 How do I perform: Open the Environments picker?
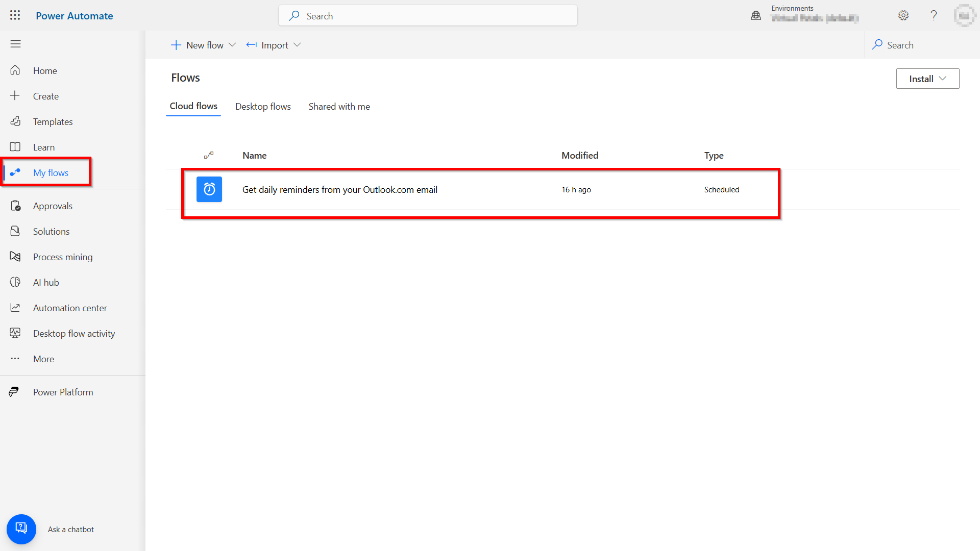805,15
